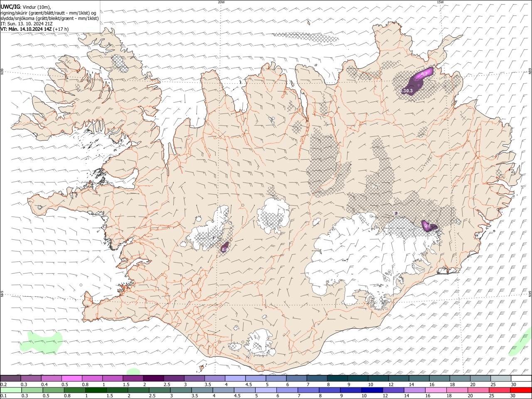Screen dimensions: 532x399
Task: Click the 0.30.3 label in the purple patch
Action: click(406, 91)
